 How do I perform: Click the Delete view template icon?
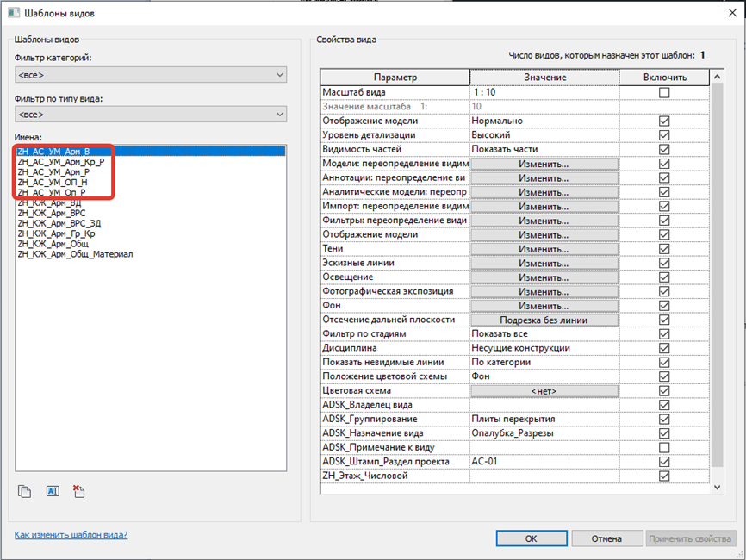(x=78, y=491)
